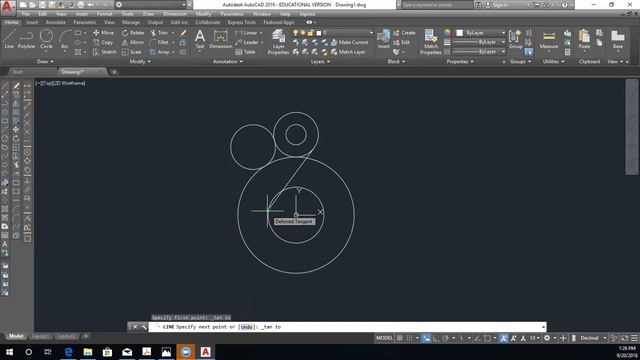The width and height of the screenshot is (640, 360).
Task: Select the Arc tool
Action: (64, 39)
